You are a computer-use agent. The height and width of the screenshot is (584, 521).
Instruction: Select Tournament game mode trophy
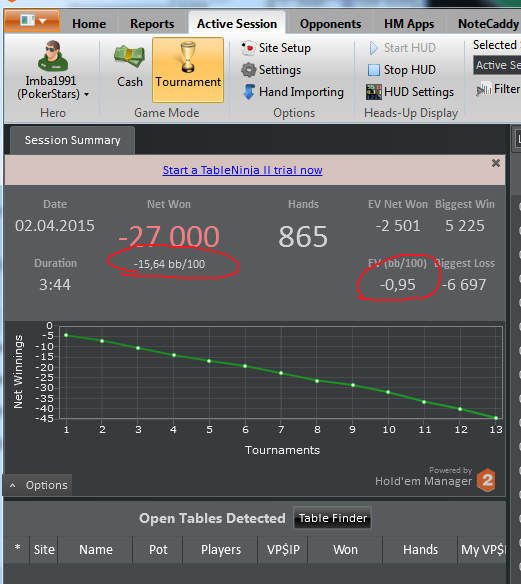[188, 70]
